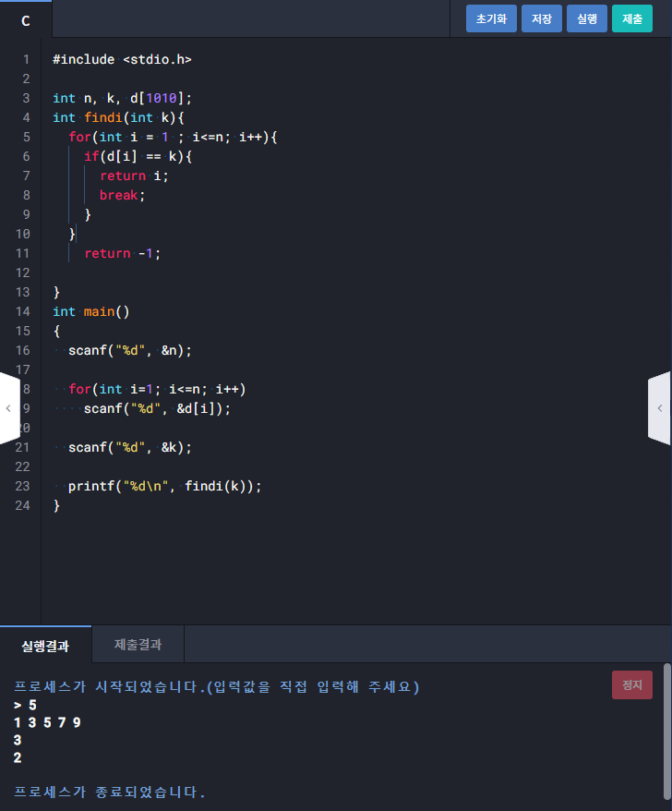Click the '> 5' console input line
Screen dimensions: 672x811
(25, 705)
